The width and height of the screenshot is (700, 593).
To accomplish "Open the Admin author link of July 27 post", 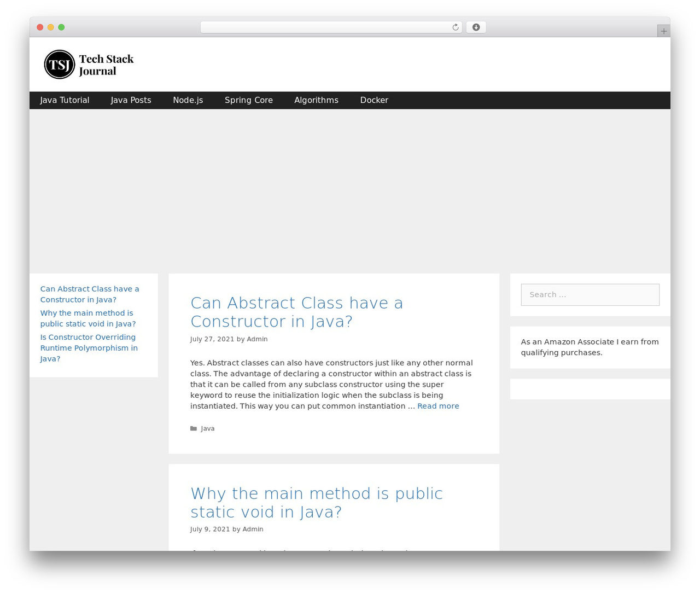I will [257, 339].
